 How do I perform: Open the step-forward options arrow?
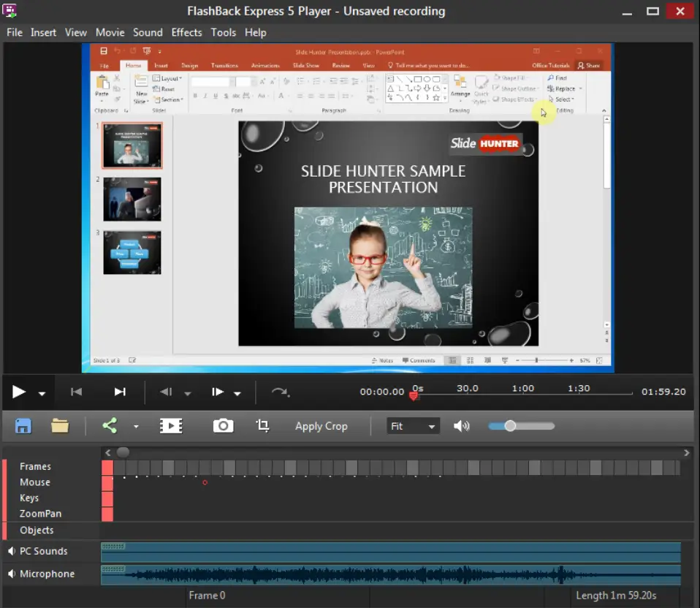click(x=236, y=392)
